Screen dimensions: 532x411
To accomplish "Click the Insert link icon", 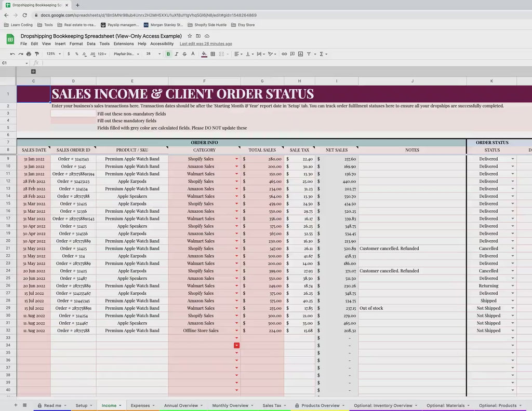I will point(284,54).
